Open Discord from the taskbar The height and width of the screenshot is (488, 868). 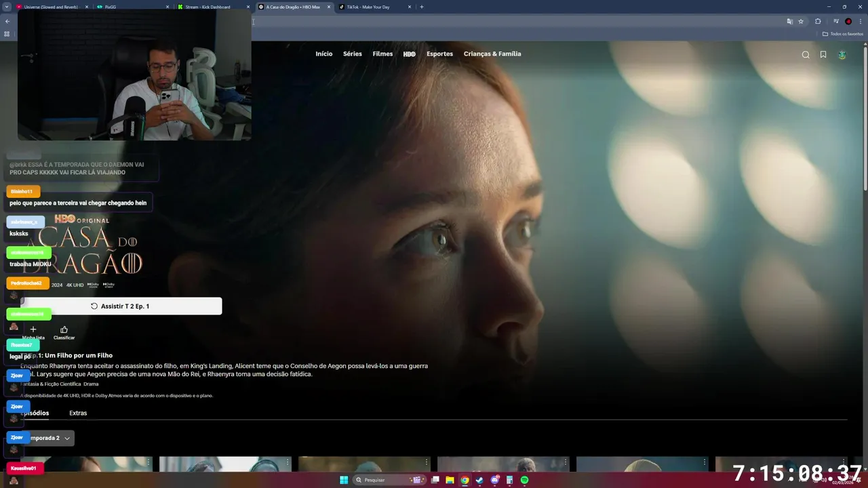[x=494, y=480]
